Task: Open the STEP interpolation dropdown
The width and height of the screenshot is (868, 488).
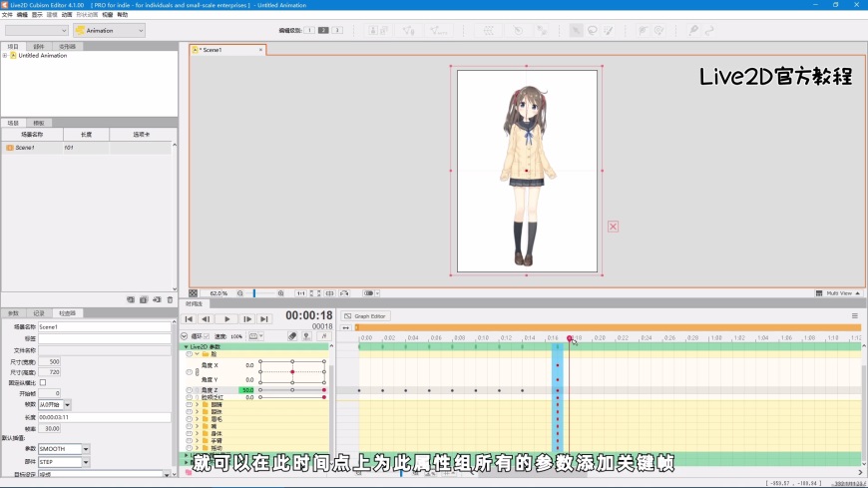Action: tap(64, 462)
